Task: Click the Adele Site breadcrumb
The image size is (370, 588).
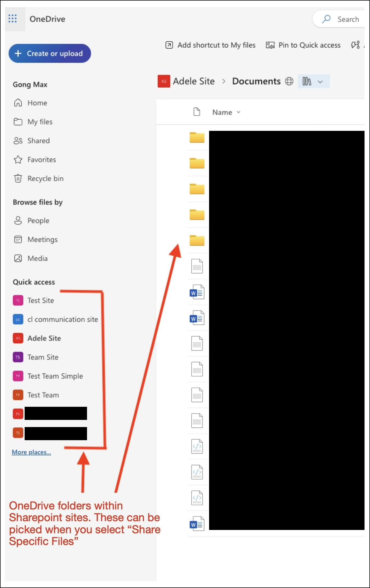Action: [194, 81]
